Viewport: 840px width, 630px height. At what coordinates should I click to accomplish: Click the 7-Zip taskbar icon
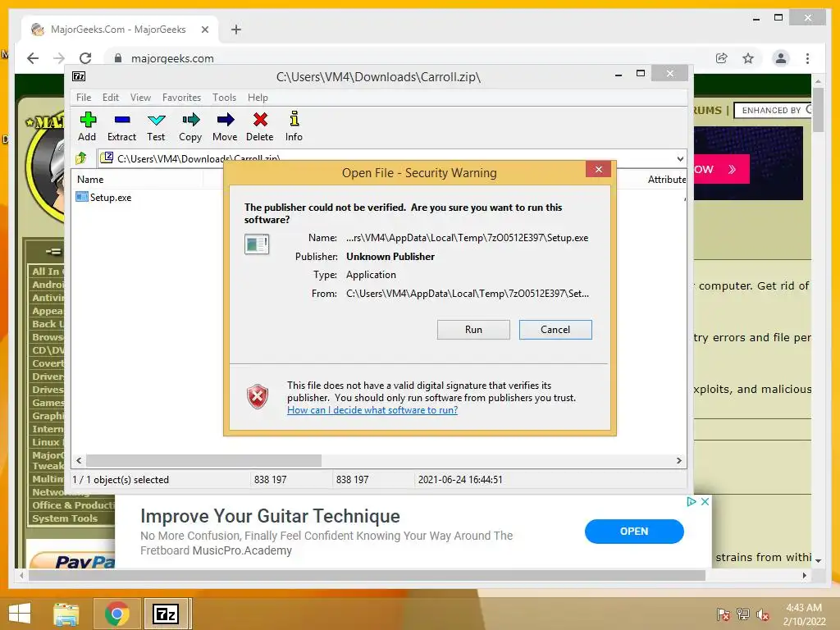coord(166,614)
